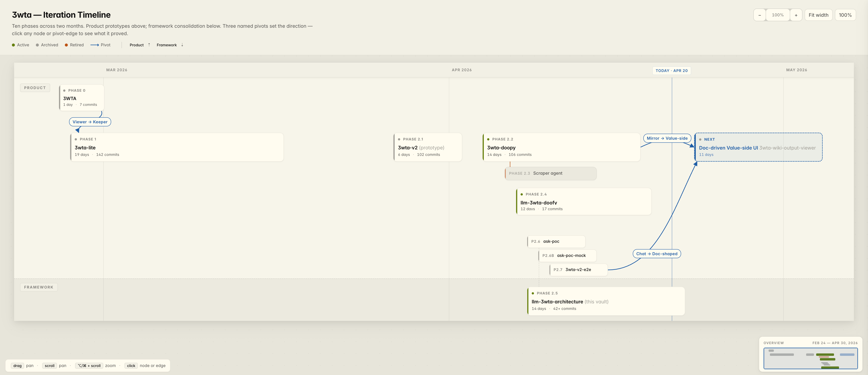Viewport: 868px width, 375px height.
Task: Open the Phase 1 3wta-lite node
Action: (x=177, y=147)
